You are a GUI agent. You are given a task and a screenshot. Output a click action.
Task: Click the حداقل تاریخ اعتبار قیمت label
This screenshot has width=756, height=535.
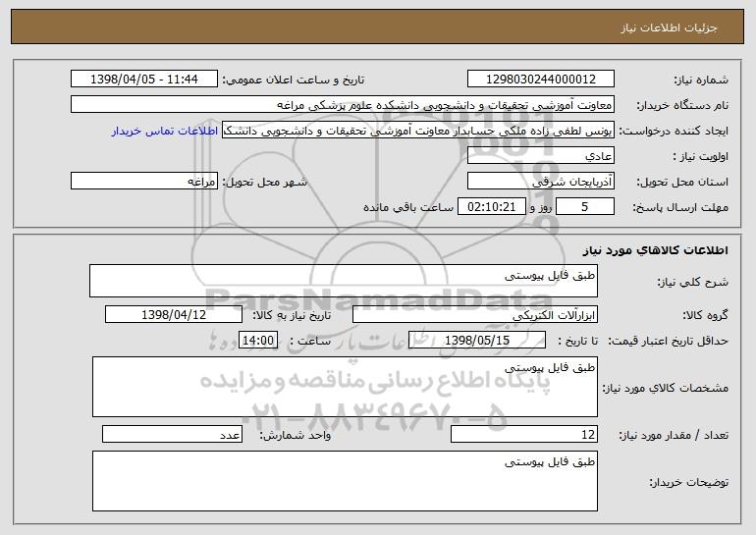click(668, 341)
